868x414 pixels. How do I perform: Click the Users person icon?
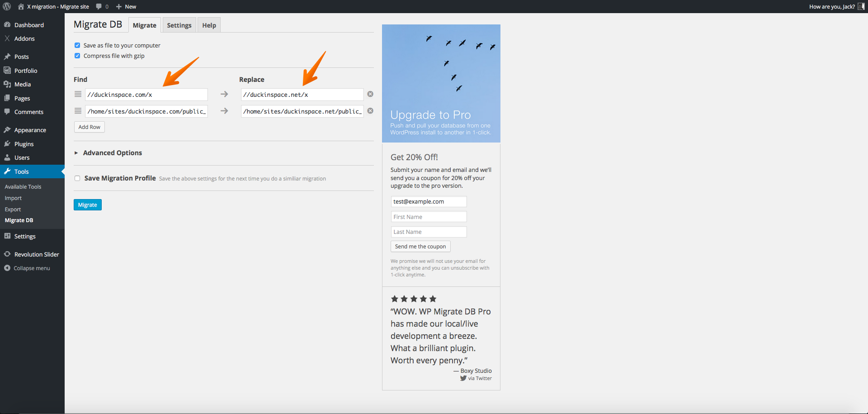(7, 157)
